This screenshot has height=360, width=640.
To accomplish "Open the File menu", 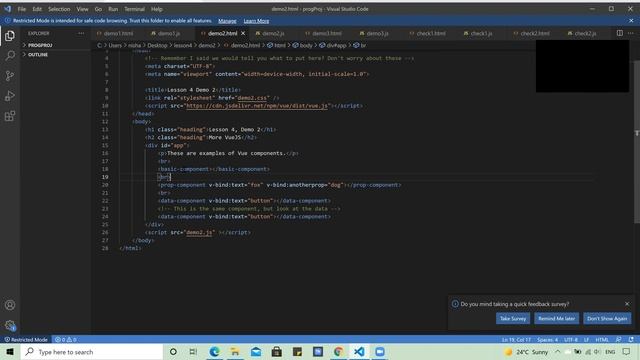I will (x=22, y=9).
